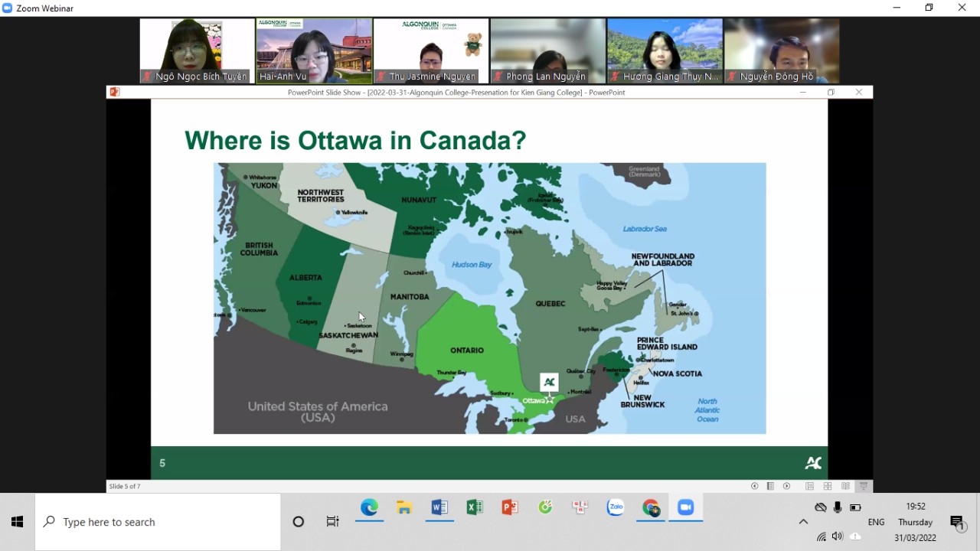The width and height of the screenshot is (980, 551).
Task: Open the Wi-Fi network flyout
Action: point(821,536)
